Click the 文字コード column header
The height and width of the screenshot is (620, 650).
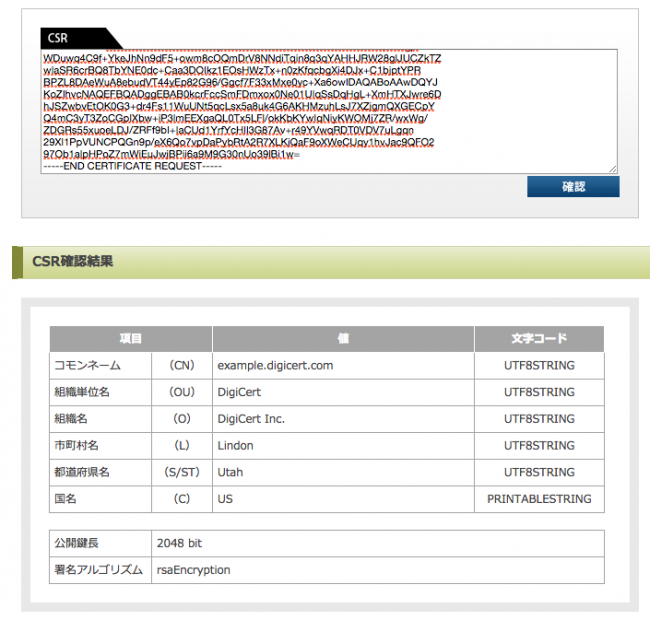coord(539,339)
